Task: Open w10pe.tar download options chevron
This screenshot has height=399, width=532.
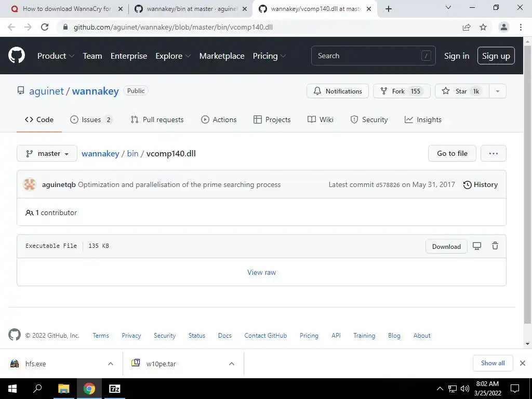Action: (x=232, y=364)
